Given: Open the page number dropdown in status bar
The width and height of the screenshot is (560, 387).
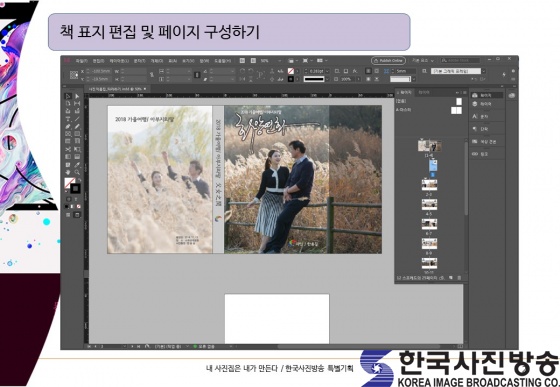Looking at the screenshot, I should (124, 346).
